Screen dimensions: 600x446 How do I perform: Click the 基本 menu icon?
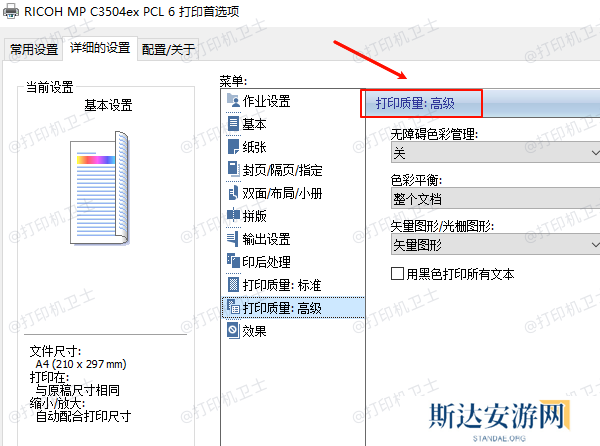(x=233, y=124)
